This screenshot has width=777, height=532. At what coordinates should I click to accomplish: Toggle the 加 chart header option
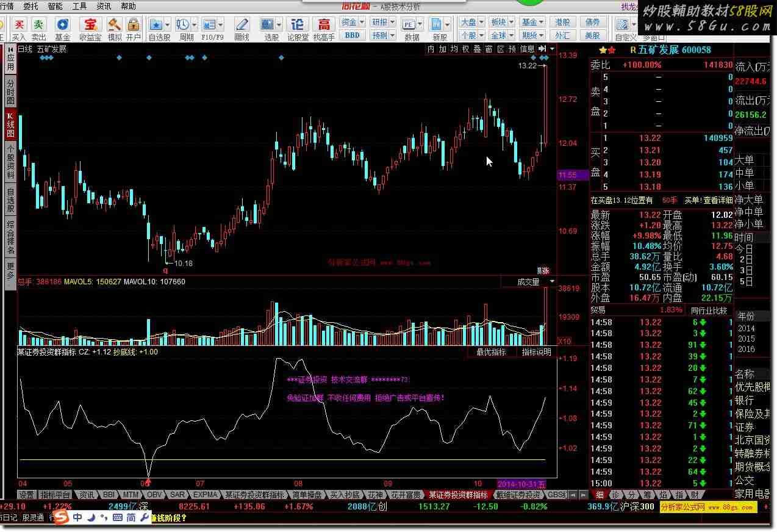point(443,49)
